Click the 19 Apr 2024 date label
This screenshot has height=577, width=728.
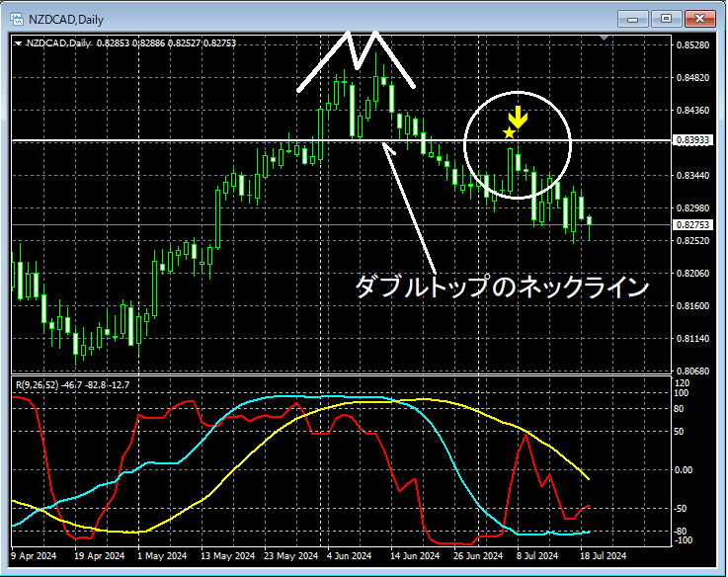(100, 555)
